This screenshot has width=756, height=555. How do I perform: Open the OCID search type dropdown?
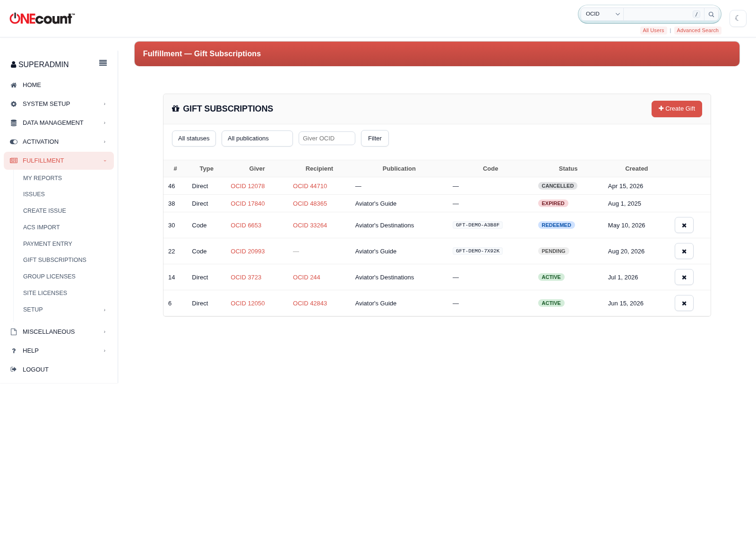tap(602, 14)
